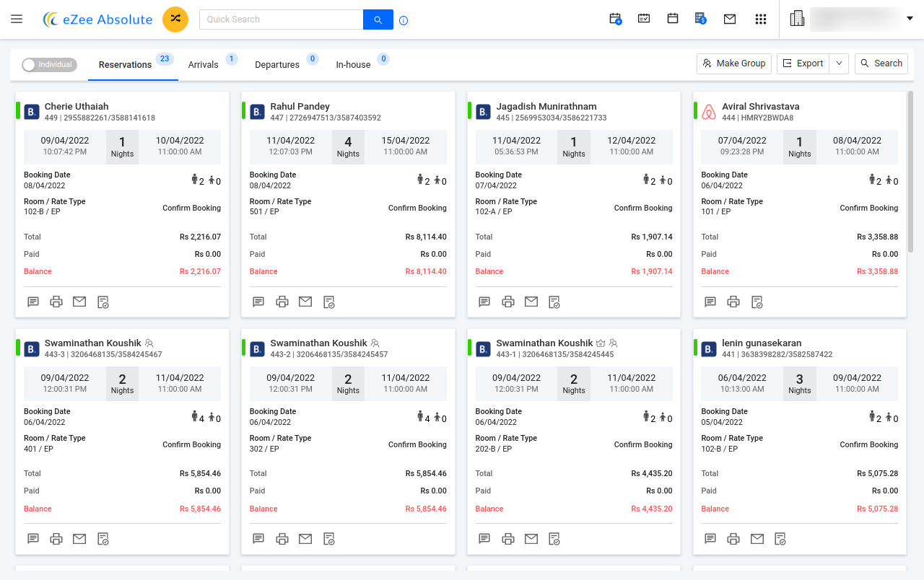This screenshot has width=924, height=580.
Task: Click the Quick Search input field
Action: pos(281,19)
